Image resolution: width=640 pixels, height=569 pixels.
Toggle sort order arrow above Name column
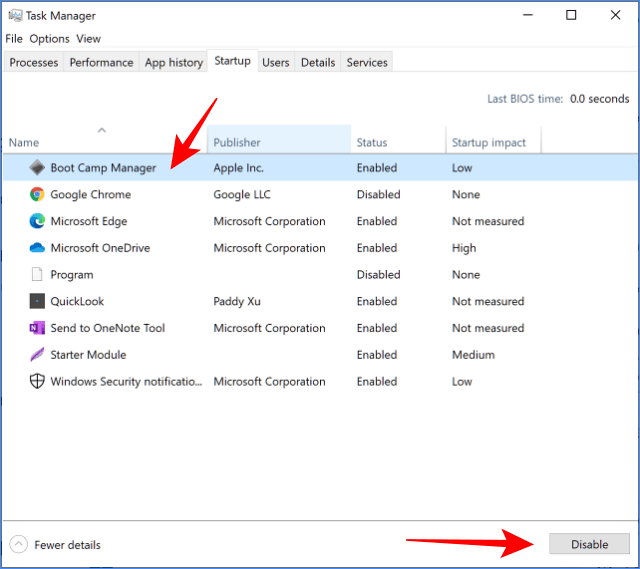point(102,130)
